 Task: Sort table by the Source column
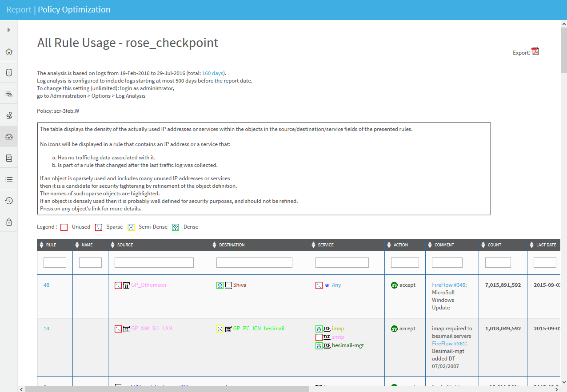point(125,245)
